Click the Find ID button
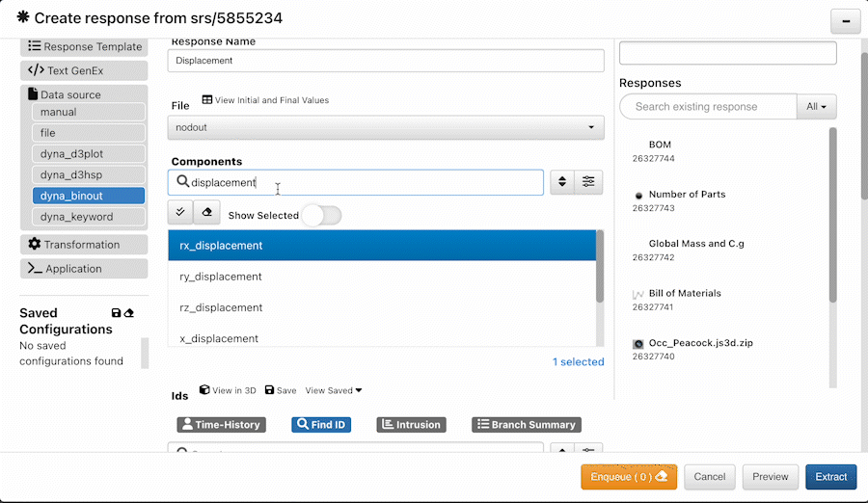Image resolution: width=868 pixels, height=503 pixels. (x=321, y=424)
